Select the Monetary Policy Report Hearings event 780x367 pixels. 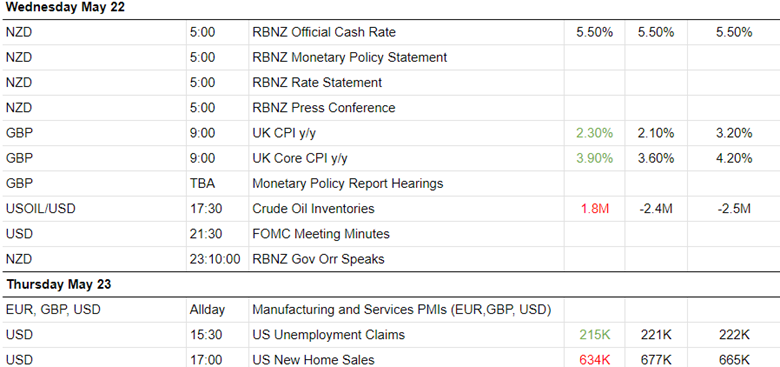coord(348,184)
